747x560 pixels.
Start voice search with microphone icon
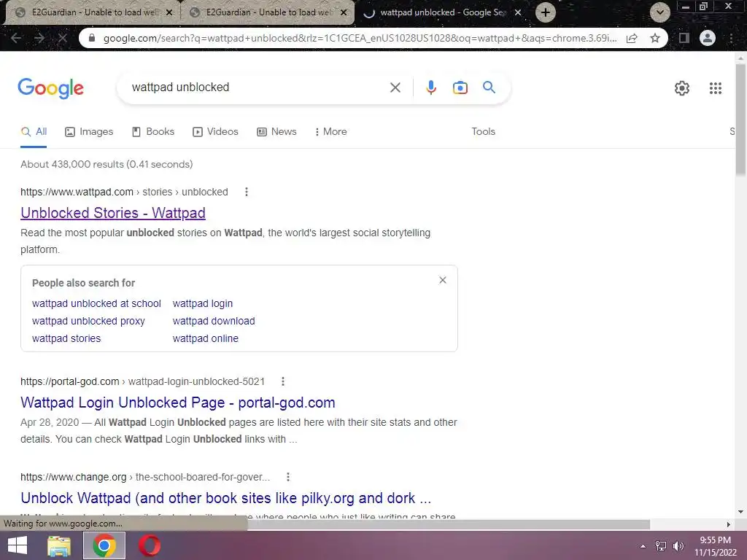[x=430, y=87]
